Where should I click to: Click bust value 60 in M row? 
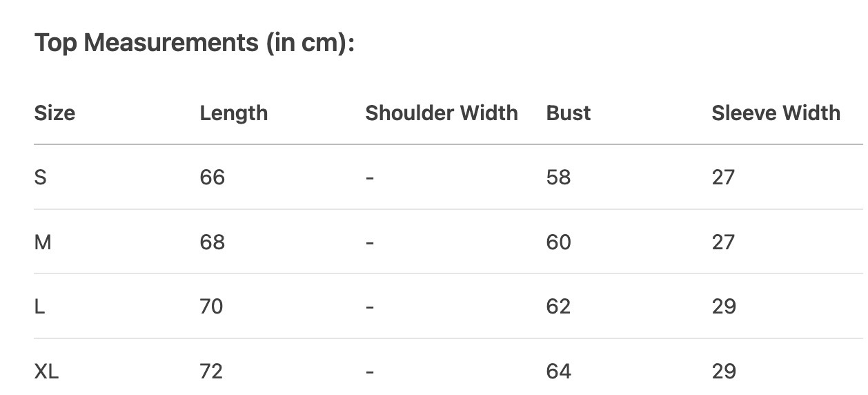(558, 242)
